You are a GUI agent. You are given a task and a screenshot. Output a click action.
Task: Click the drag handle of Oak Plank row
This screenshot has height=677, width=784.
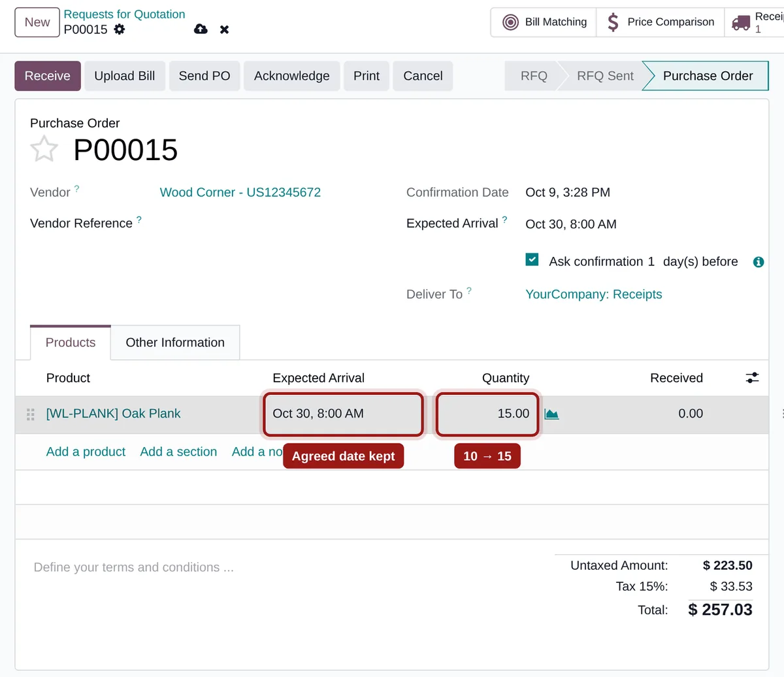(30, 414)
